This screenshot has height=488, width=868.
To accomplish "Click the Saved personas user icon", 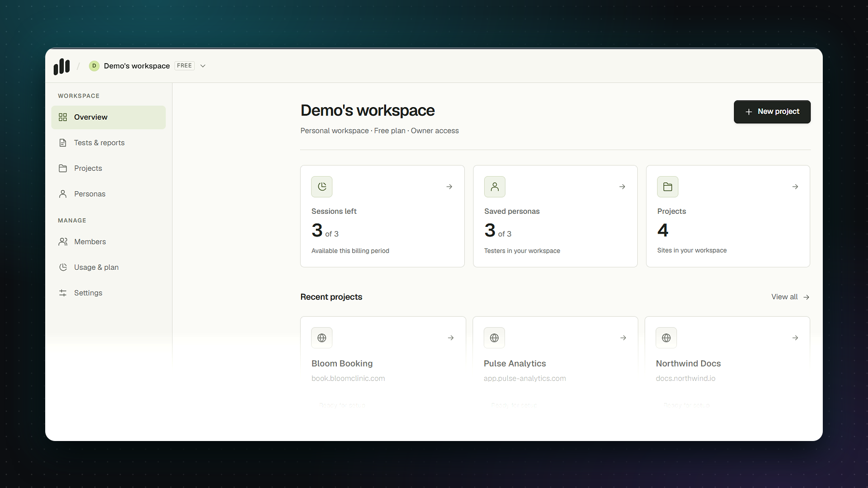I will [495, 187].
